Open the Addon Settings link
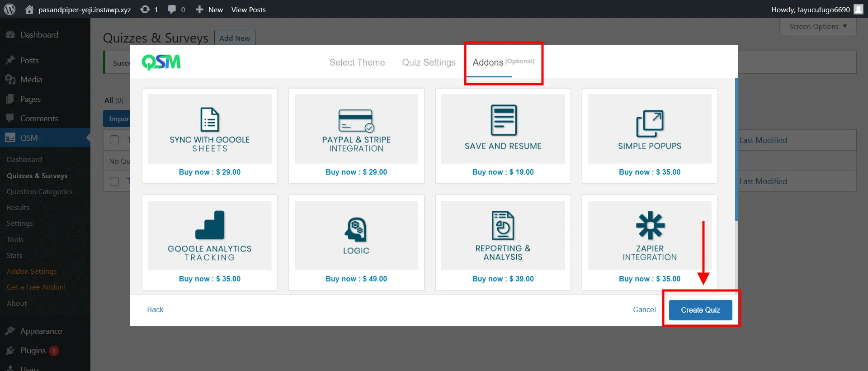Screen dimensions: 868x371 tap(32, 271)
